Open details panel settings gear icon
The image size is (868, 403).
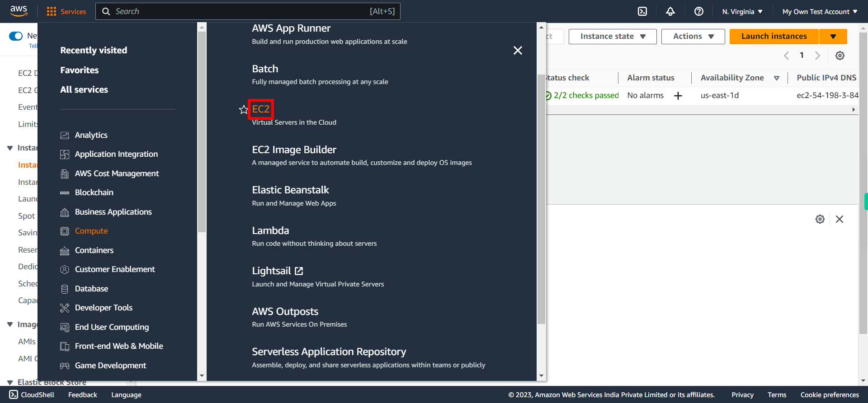820,219
